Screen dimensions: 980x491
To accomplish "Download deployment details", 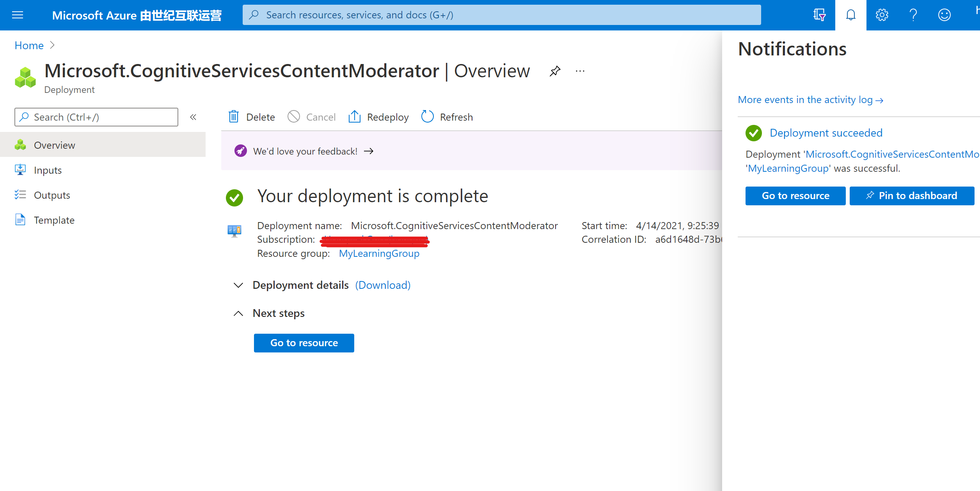I will pos(383,285).
